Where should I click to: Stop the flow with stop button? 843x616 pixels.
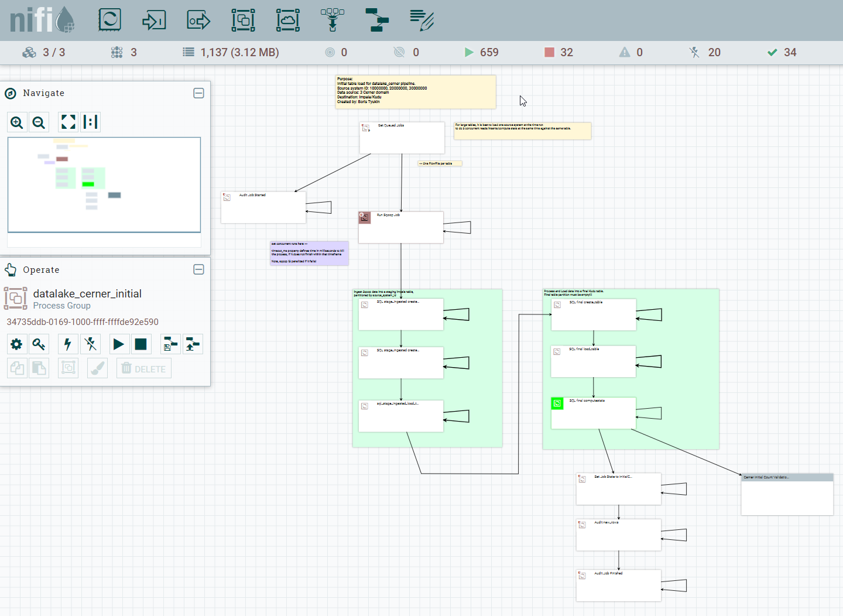pyautogui.click(x=140, y=344)
